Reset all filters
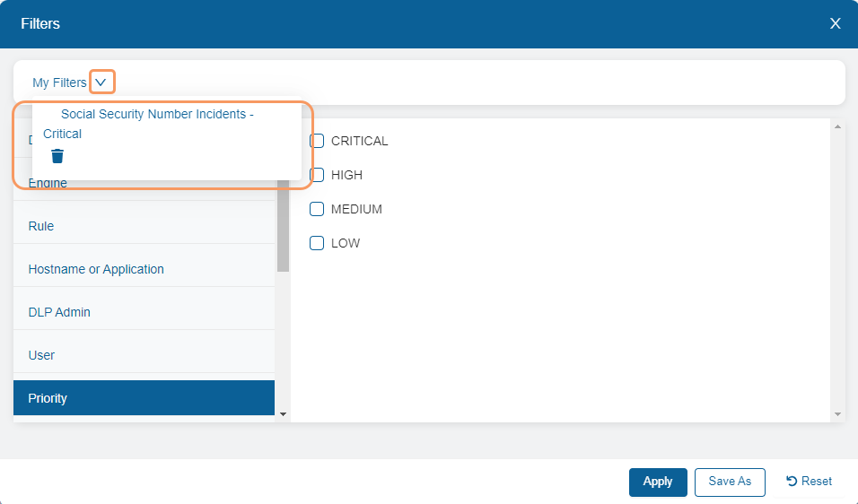The height and width of the screenshot is (504, 858). 809,482
